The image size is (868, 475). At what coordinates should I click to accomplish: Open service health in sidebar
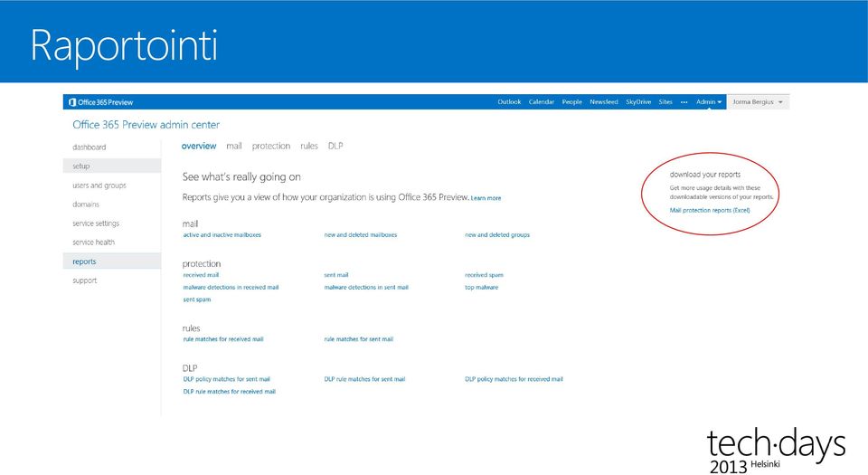(x=93, y=242)
